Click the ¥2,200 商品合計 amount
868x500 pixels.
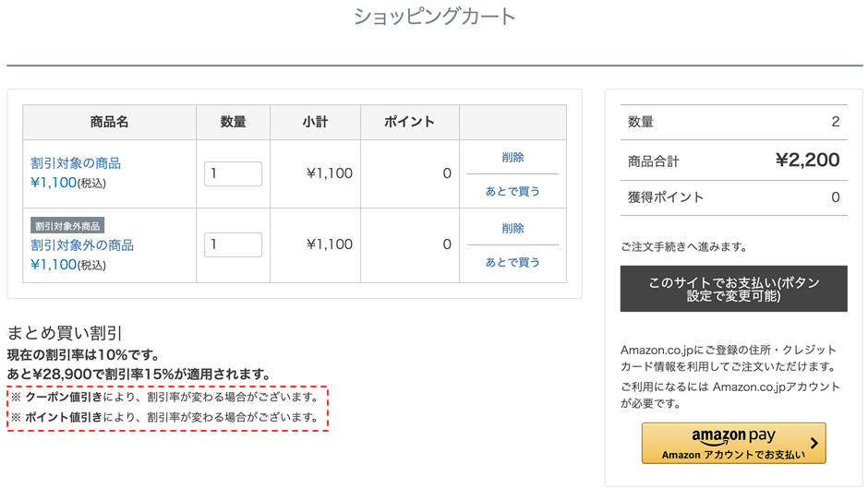pos(808,160)
